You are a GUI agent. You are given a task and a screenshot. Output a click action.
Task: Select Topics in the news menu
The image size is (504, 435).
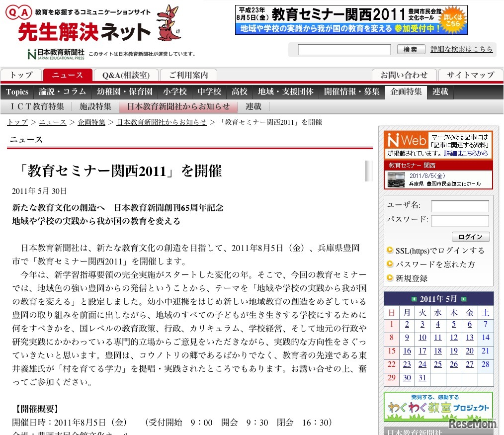[x=17, y=92]
